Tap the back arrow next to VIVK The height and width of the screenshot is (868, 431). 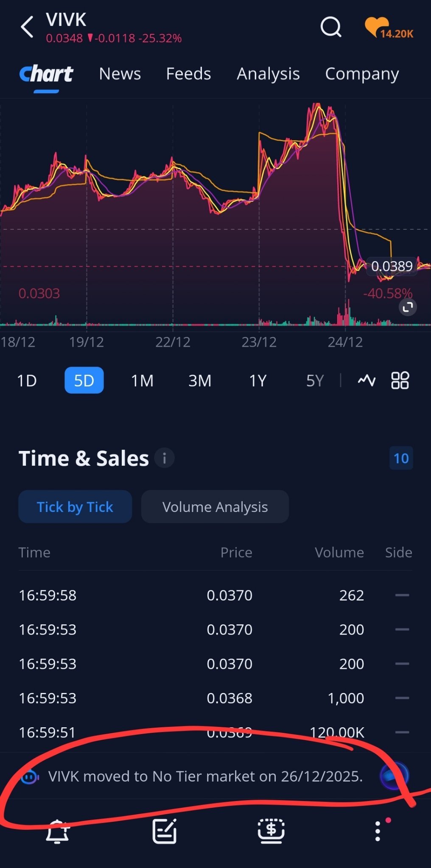27,27
